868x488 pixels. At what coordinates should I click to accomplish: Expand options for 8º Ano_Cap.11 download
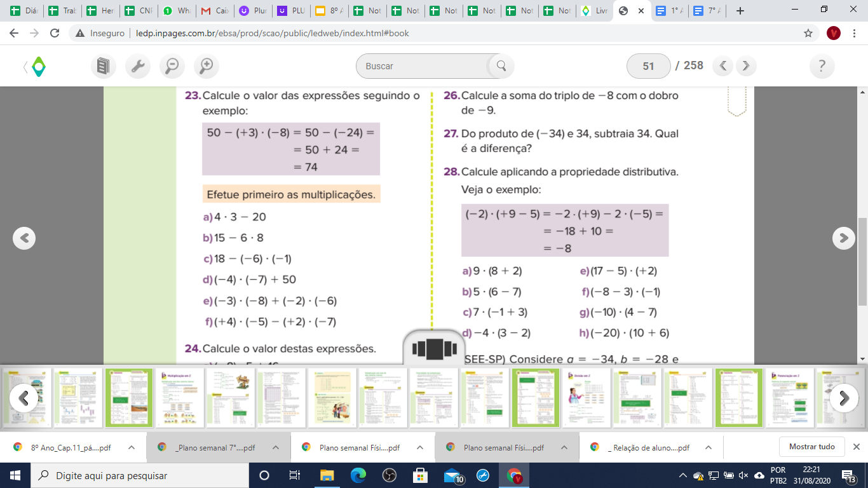132,447
